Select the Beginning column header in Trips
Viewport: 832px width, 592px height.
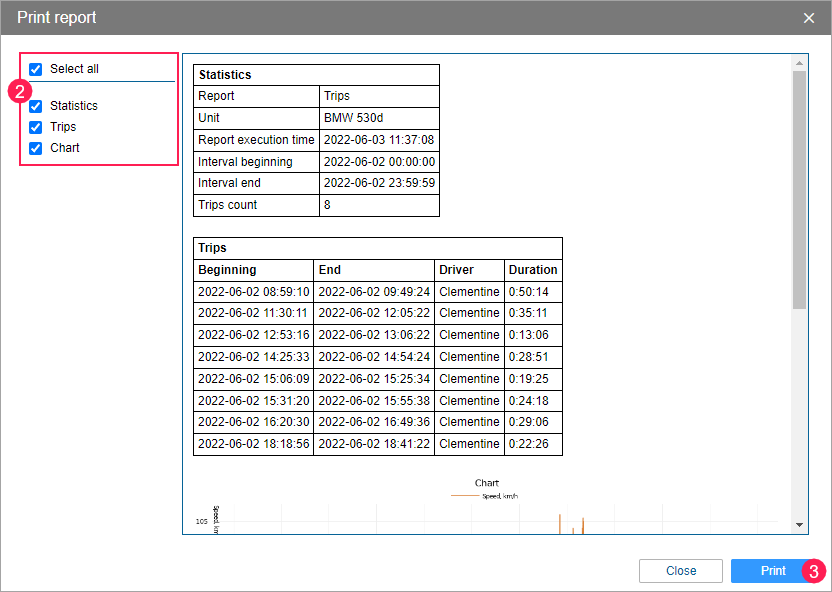point(227,270)
